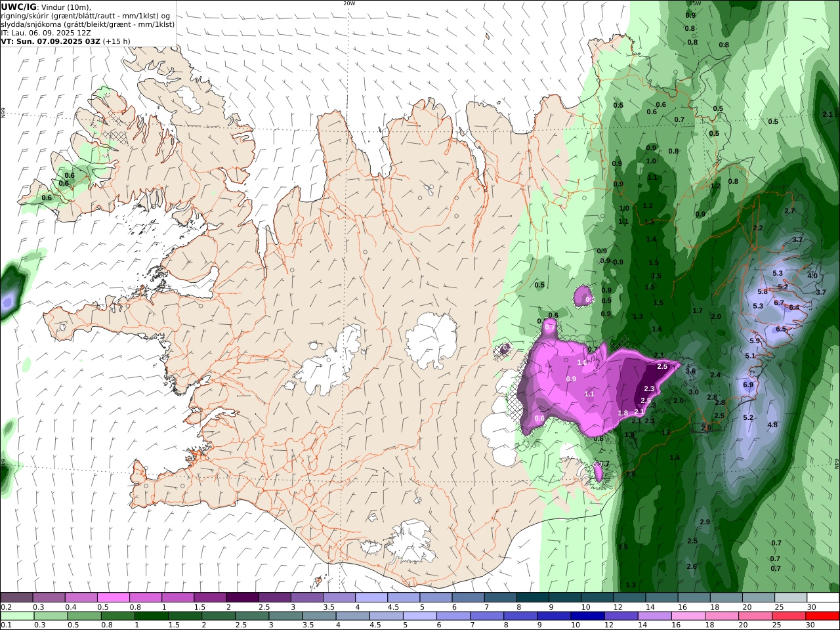Image resolution: width=840 pixels, height=630 pixels.
Task: Click the 4.8 precipitation value on map
Action: [772, 425]
